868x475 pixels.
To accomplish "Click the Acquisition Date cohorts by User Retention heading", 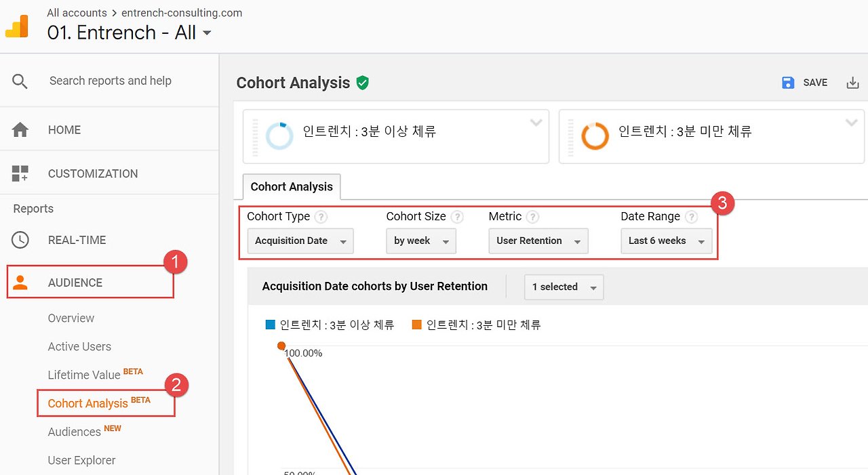I will coord(375,287).
